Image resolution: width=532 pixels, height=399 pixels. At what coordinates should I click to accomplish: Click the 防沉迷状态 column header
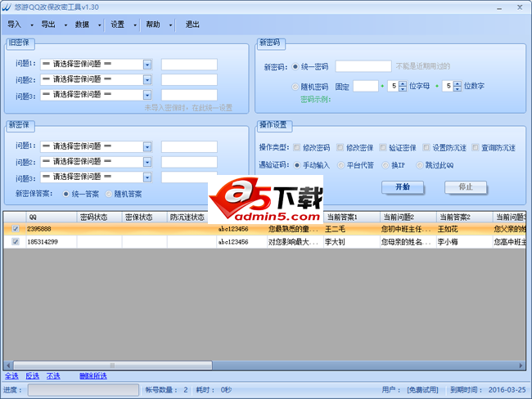pyautogui.click(x=187, y=217)
